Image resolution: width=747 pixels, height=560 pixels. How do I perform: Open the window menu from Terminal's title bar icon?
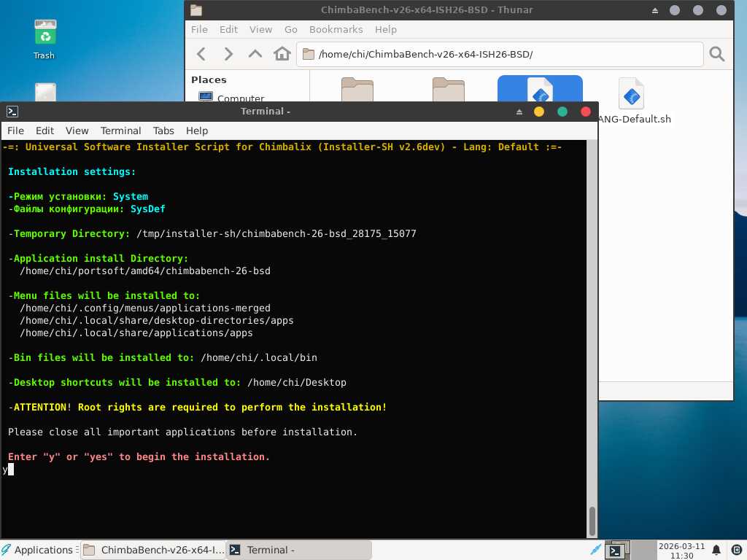click(12, 112)
